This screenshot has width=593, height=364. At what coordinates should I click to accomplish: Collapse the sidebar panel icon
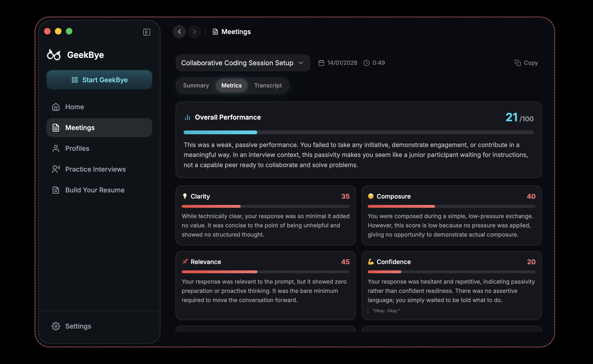(x=146, y=32)
